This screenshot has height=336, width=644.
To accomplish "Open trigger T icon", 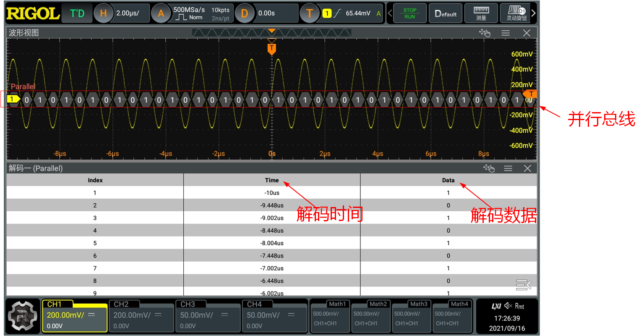I will coord(309,13).
